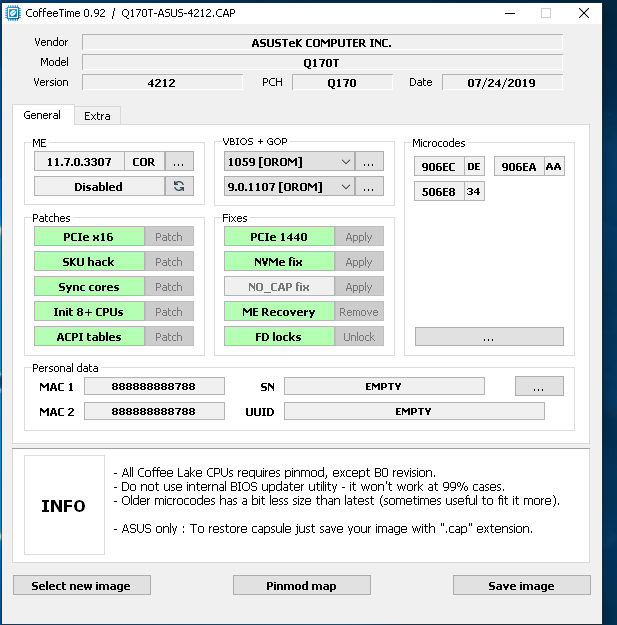617x625 pixels.
Task: Click the PCIe x16 patch status label
Action: [x=89, y=237]
